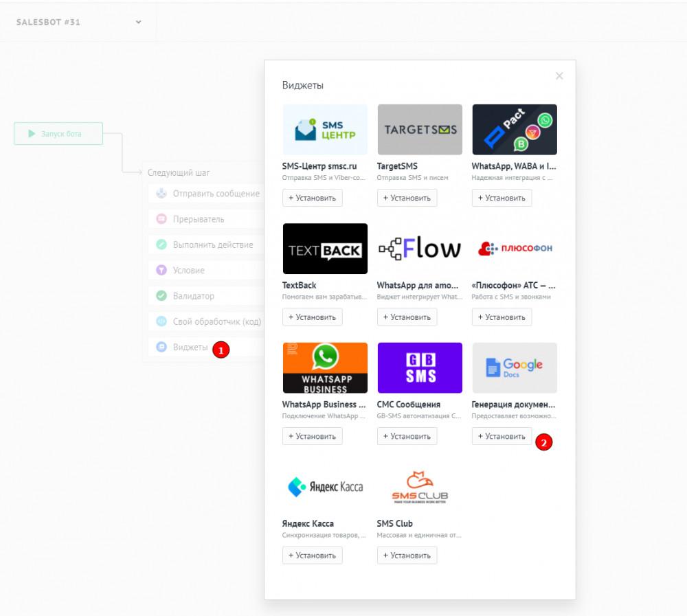Image resolution: width=687 pixels, height=616 pixels.
Task: Open the SMS Club widget logo
Action: (420, 487)
